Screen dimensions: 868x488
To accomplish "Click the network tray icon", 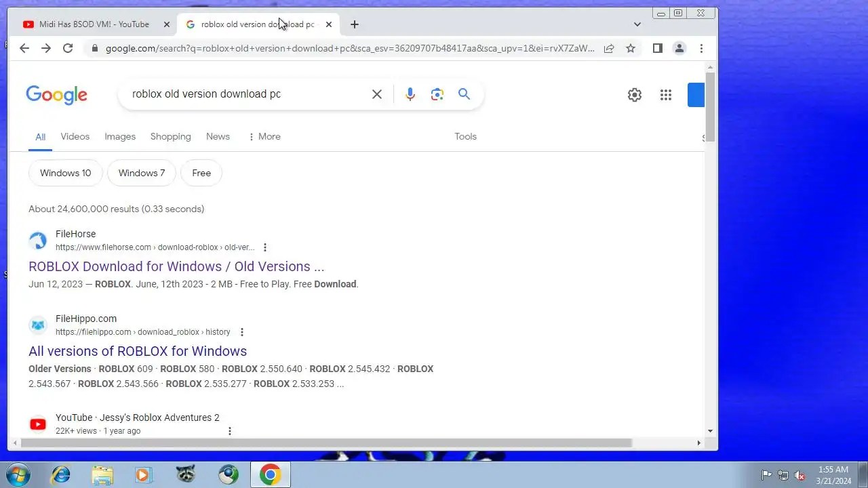I will 783,475.
